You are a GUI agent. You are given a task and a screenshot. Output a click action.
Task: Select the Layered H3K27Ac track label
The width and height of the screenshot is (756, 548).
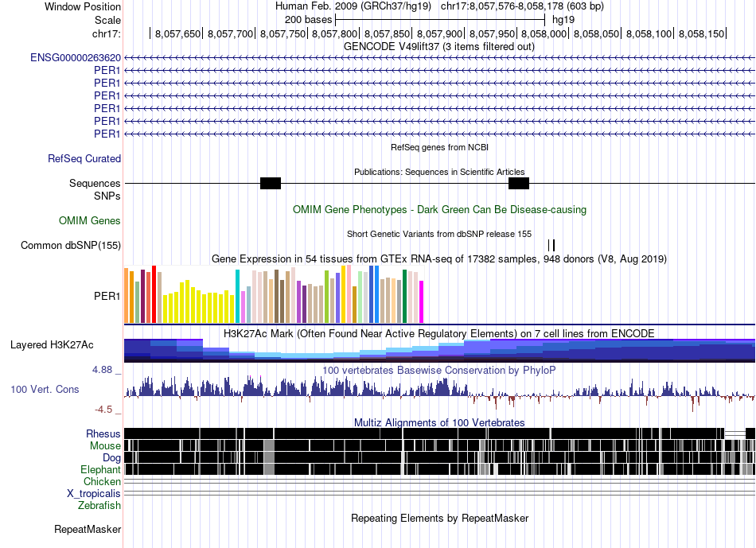(52, 345)
